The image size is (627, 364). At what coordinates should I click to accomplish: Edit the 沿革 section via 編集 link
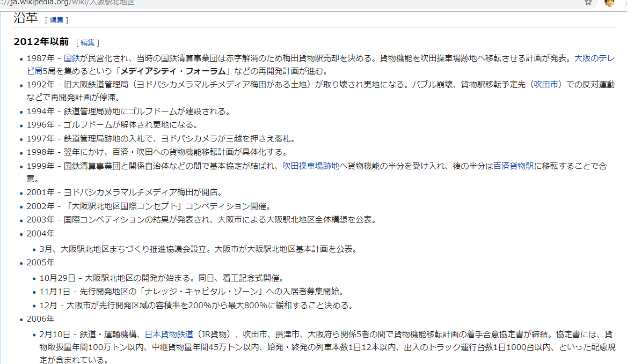(x=56, y=20)
